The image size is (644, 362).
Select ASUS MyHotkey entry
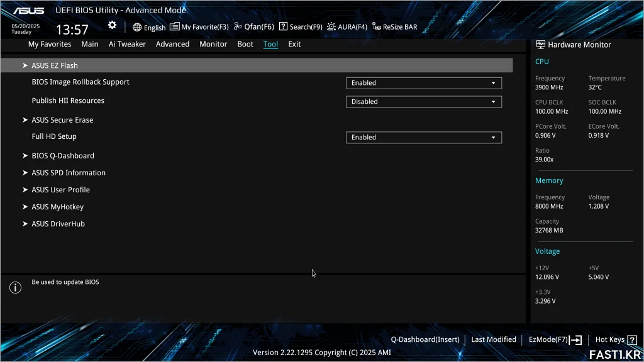click(57, 207)
